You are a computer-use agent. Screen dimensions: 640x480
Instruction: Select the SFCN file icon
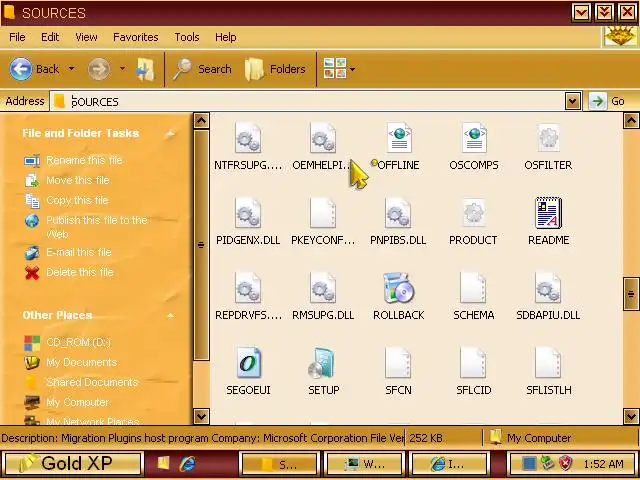click(398, 362)
